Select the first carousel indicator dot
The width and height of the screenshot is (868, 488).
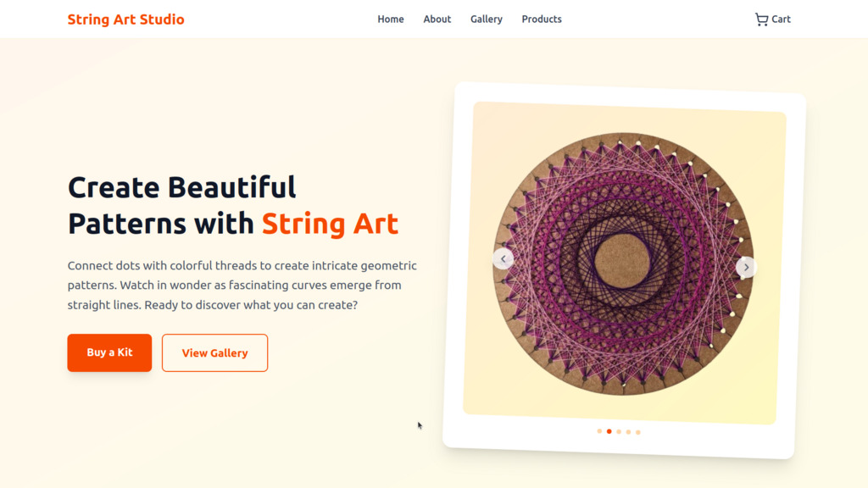tap(599, 431)
